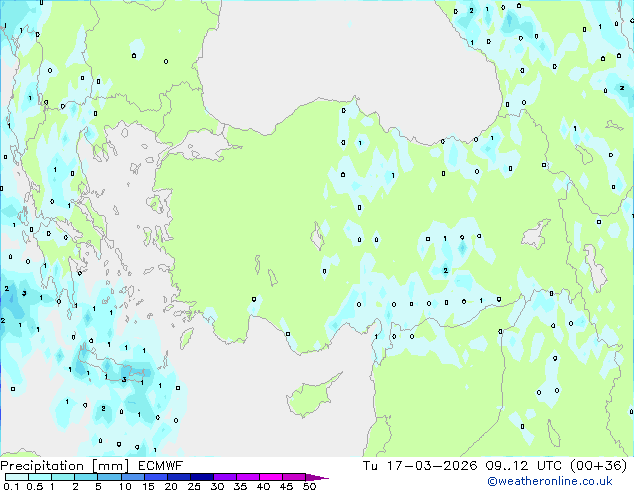This screenshot has width=634, height=490.
Task: Click the 'UTC' label
Action: coord(549,466)
